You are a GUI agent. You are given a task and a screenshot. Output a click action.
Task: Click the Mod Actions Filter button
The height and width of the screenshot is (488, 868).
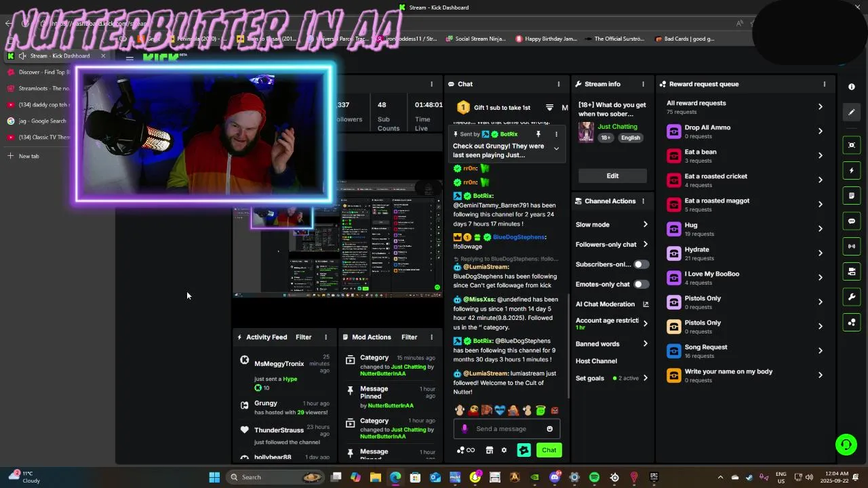[409, 337]
